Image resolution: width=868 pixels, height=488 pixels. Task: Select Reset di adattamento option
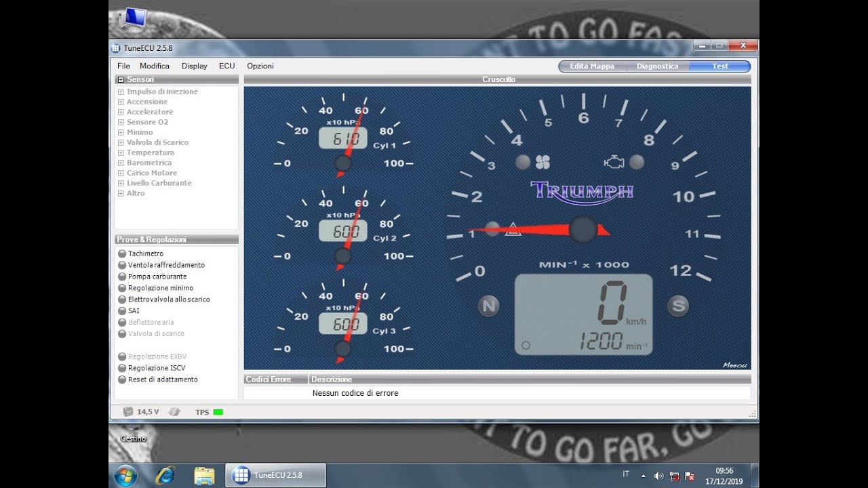(x=158, y=380)
